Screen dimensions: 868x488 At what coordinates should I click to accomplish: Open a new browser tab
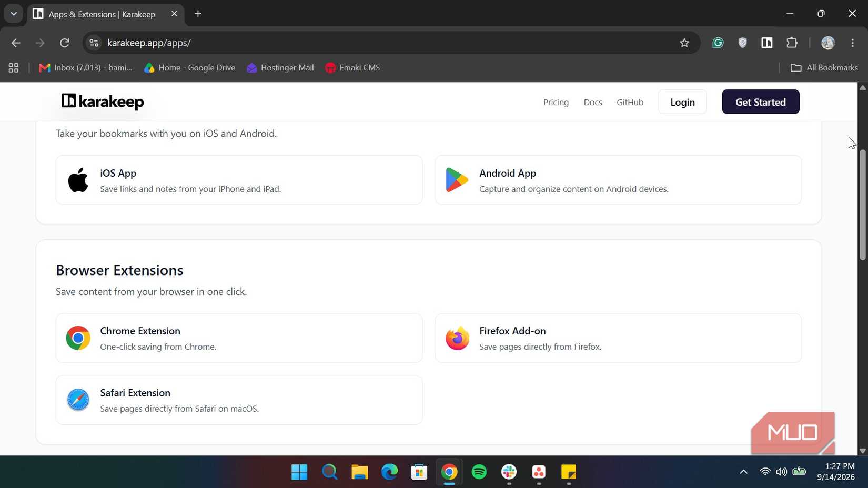click(x=198, y=14)
